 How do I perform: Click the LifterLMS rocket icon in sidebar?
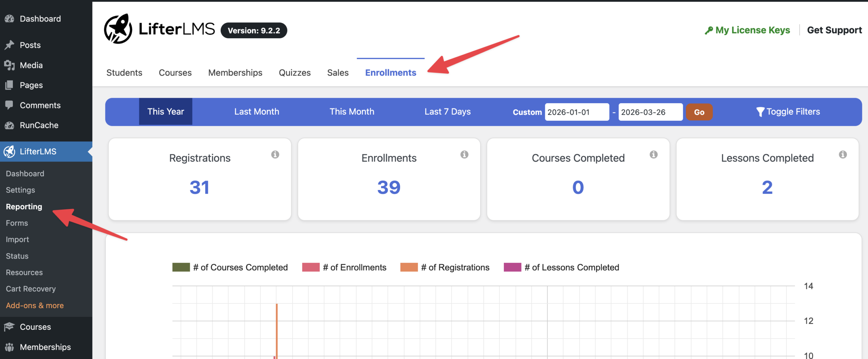pyautogui.click(x=10, y=151)
